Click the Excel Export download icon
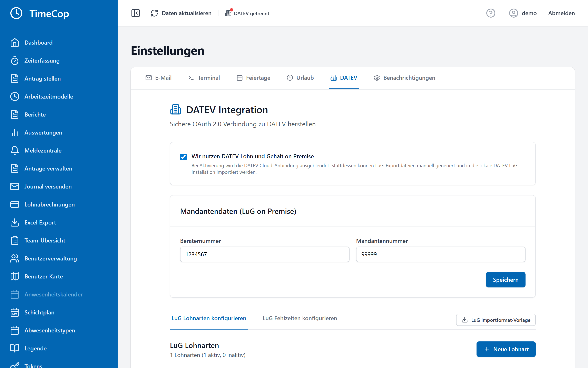Screen dimensions: 588x368 pyautogui.click(x=14, y=222)
